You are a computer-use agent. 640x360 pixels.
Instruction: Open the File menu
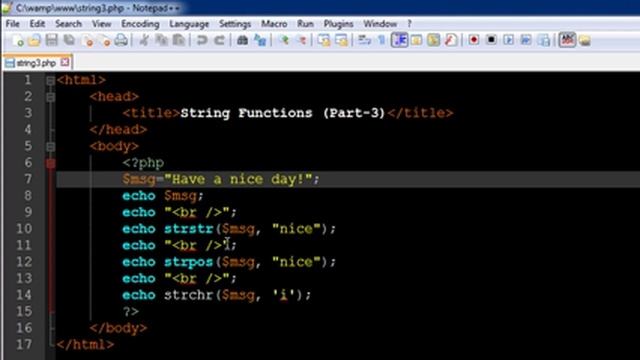pos(13,24)
